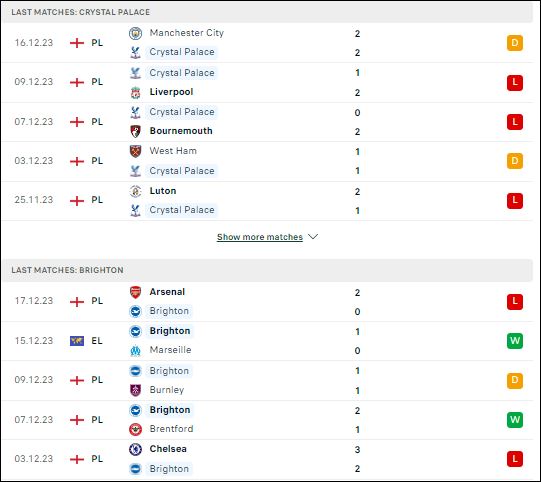Open the Burnley team name link

pyautogui.click(x=167, y=390)
